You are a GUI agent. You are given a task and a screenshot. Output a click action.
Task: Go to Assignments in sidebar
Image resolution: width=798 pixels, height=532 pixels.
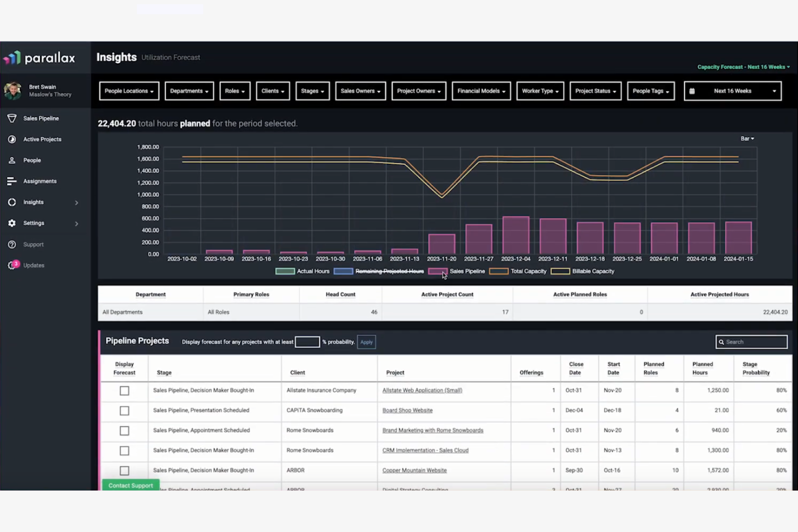(x=40, y=181)
